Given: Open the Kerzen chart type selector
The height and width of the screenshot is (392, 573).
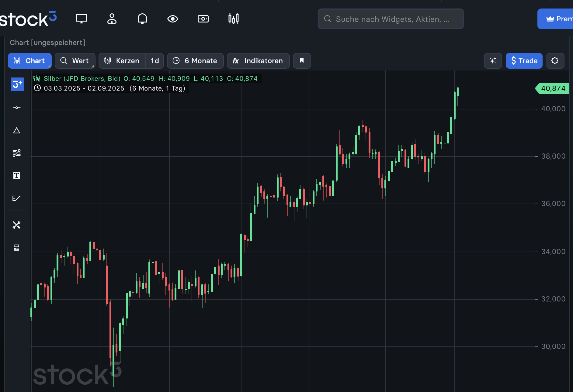Looking at the screenshot, I should (x=122, y=61).
